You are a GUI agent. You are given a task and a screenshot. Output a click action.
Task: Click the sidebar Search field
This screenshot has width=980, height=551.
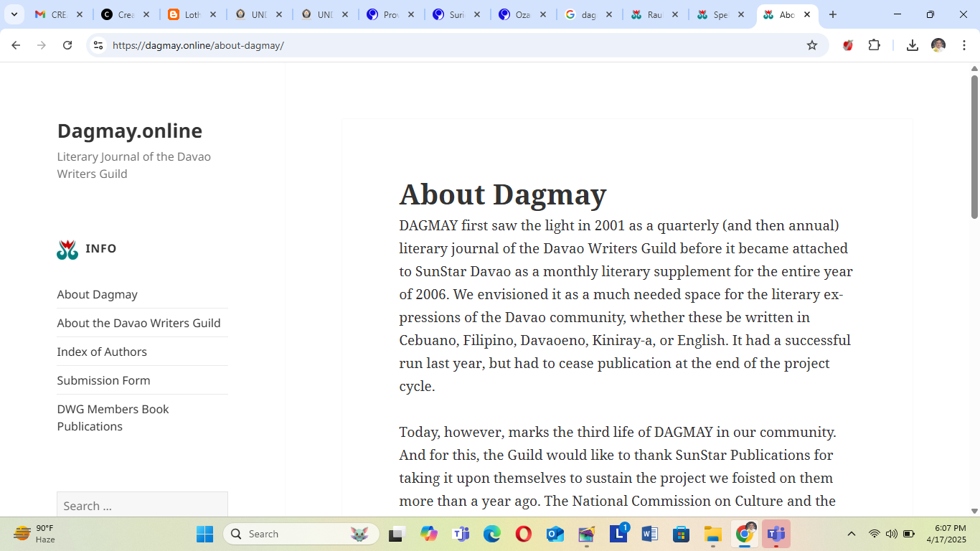[142, 506]
